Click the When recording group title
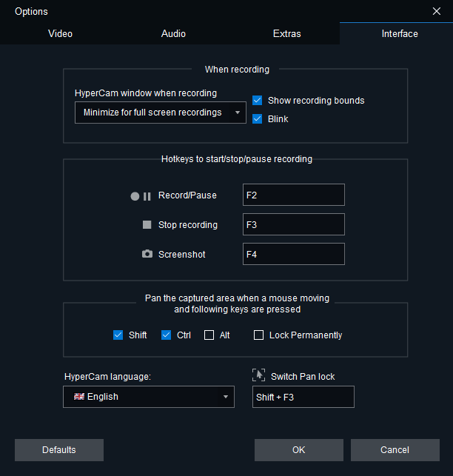This screenshot has width=453, height=476. [237, 69]
